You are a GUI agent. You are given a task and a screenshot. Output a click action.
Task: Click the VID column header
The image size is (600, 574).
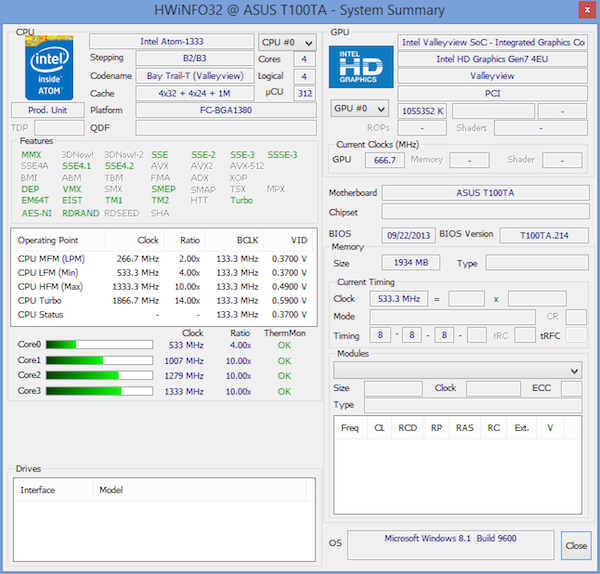pyautogui.click(x=288, y=240)
